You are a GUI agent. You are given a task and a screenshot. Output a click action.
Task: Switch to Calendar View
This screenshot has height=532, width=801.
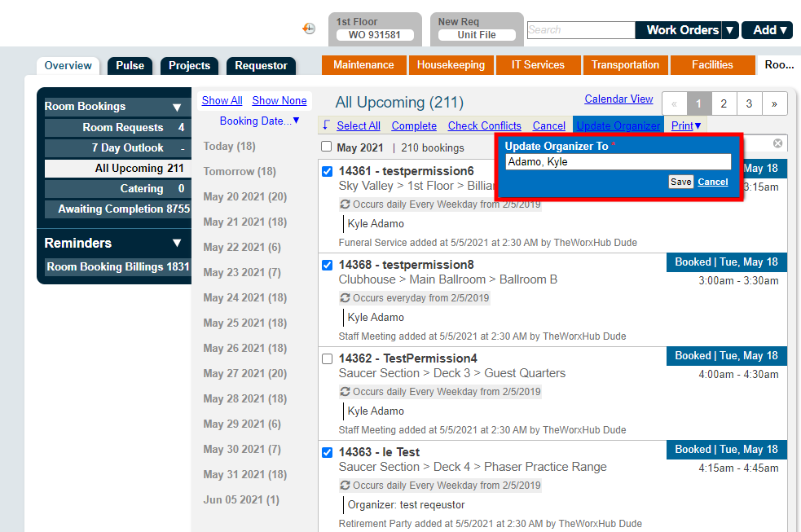pos(618,99)
